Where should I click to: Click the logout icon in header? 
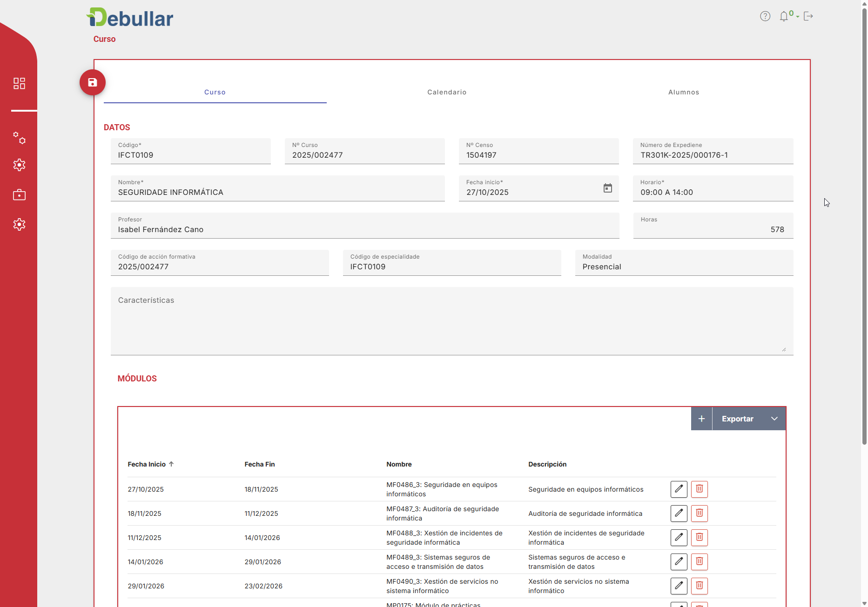[x=808, y=16]
